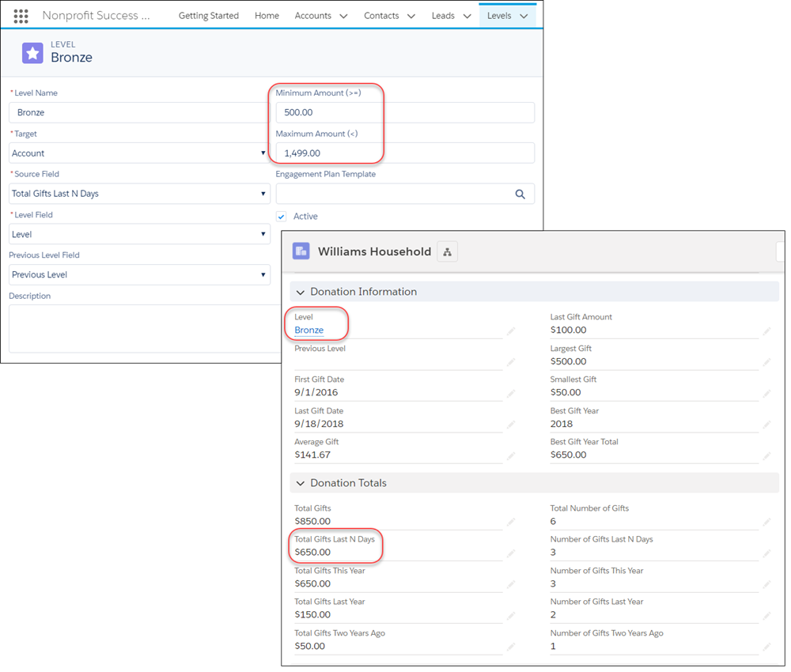791x672 pixels.
Task: Expand the Leads tab chevron menu
Action: tap(467, 16)
